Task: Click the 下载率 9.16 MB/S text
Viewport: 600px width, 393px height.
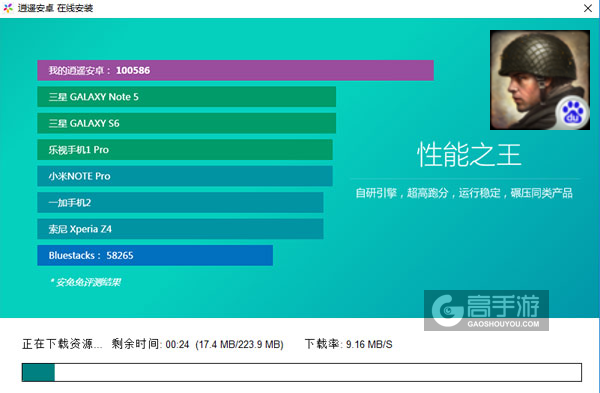Action: pyautogui.click(x=348, y=344)
